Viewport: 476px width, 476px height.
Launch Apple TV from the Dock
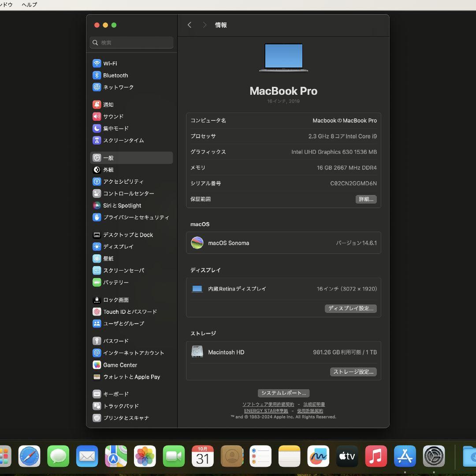pyautogui.click(x=347, y=456)
